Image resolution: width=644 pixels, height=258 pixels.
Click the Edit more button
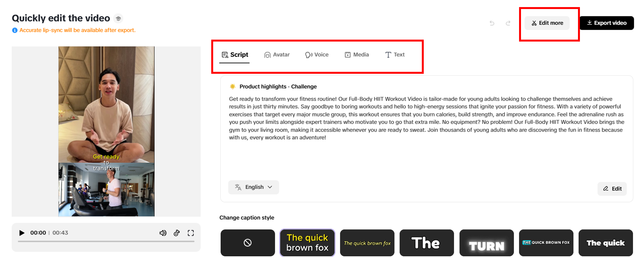(547, 23)
